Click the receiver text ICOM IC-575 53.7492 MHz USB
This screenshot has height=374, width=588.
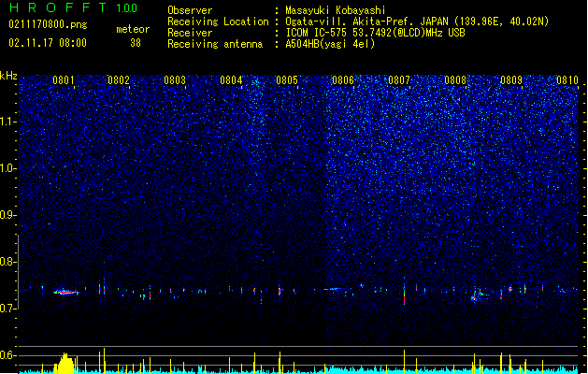375,33
